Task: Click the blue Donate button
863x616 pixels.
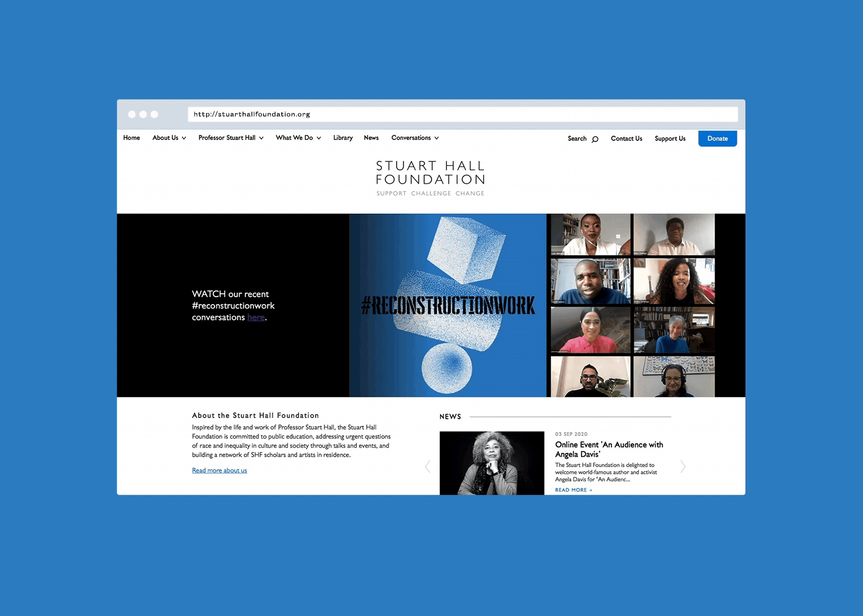Action: (x=717, y=139)
